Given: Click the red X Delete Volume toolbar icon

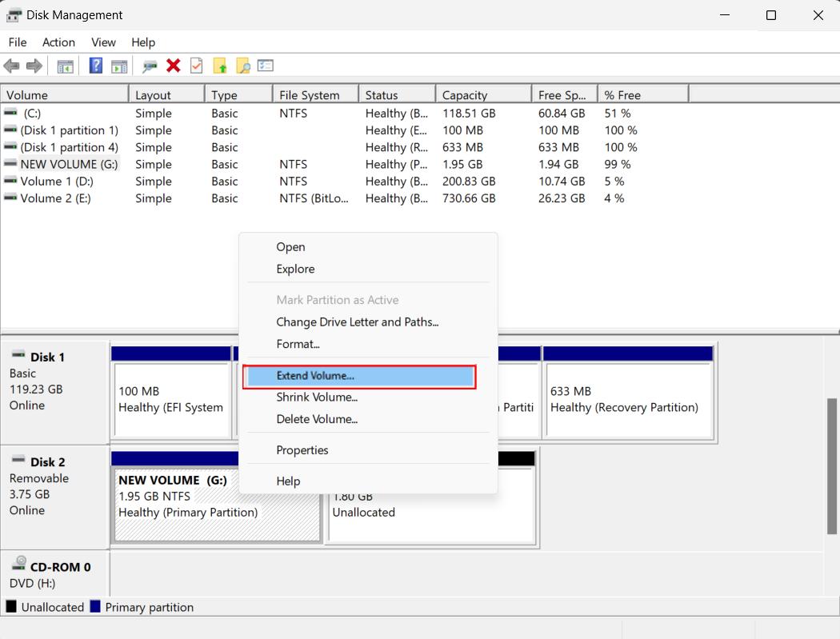Looking at the screenshot, I should click(x=173, y=66).
